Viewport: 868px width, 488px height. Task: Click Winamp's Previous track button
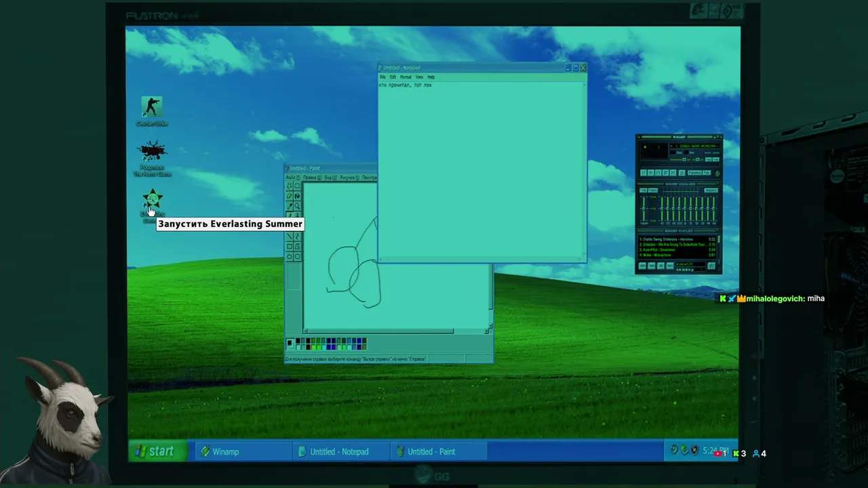(644, 173)
